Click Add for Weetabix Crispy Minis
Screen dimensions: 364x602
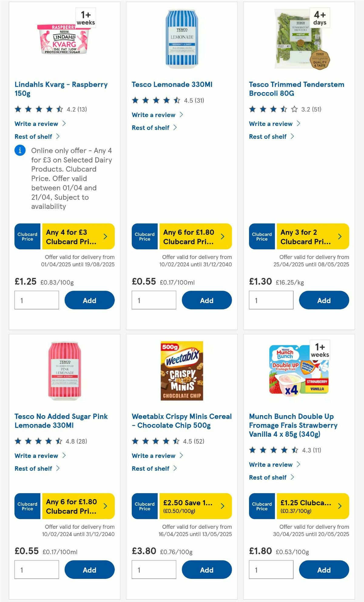pos(207,570)
